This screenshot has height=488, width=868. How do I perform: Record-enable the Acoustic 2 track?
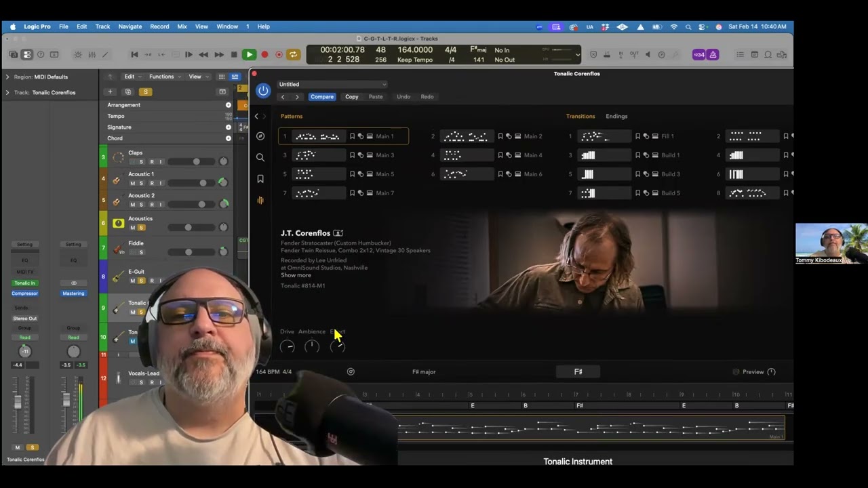coord(151,205)
